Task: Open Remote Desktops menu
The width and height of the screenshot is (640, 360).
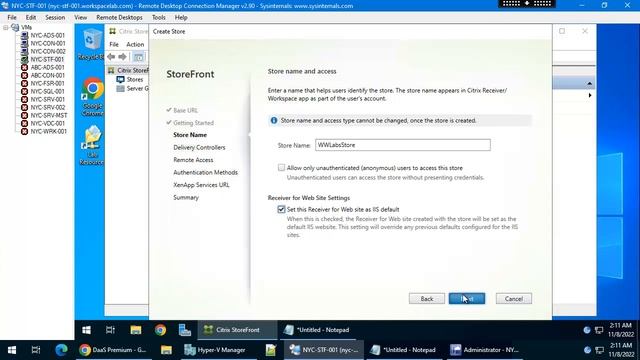Action: (119, 18)
